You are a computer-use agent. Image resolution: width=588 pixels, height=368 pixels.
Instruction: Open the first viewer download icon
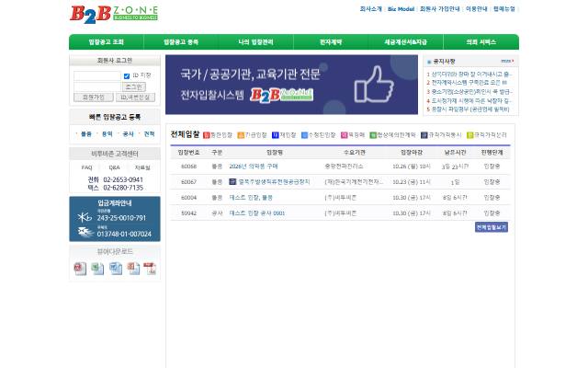pyautogui.click(x=80, y=269)
